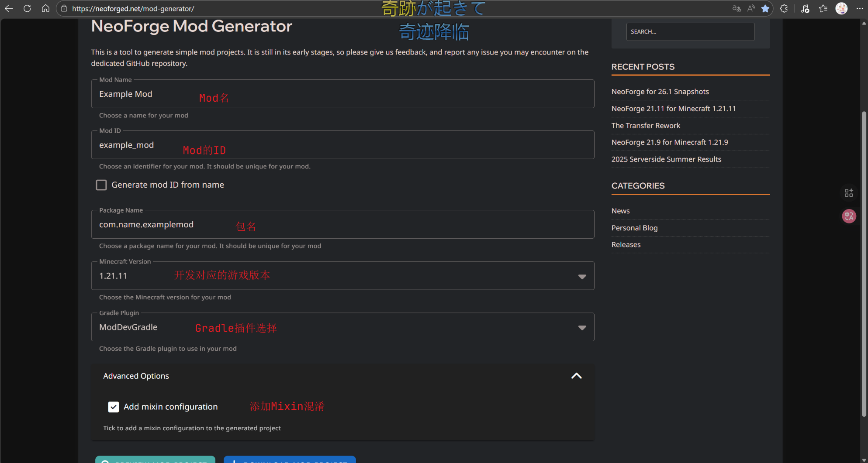This screenshot has height=463, width=868.
Task: Click the 'Choose the Gradle plugin to use' hint
Action: click(x=168, y=349)
